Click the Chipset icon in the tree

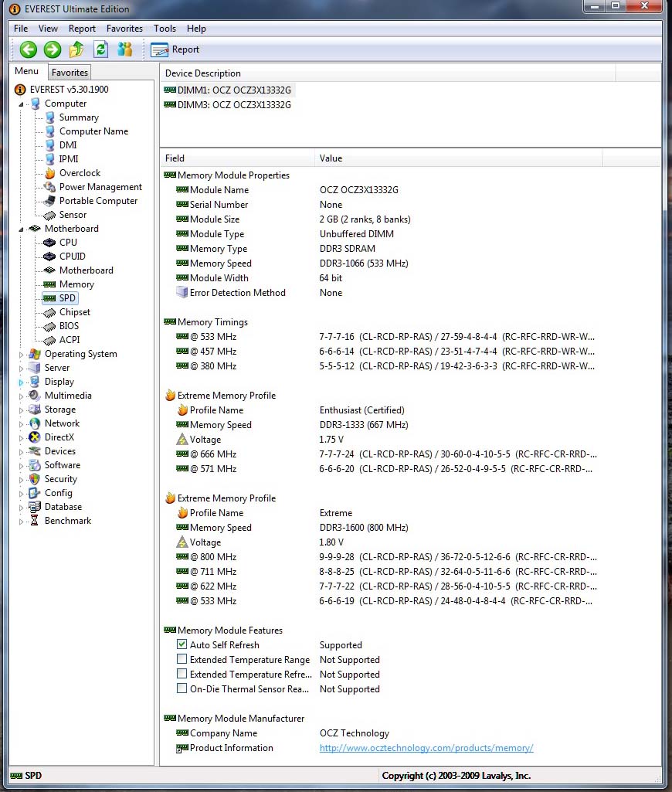click(49, 313)
